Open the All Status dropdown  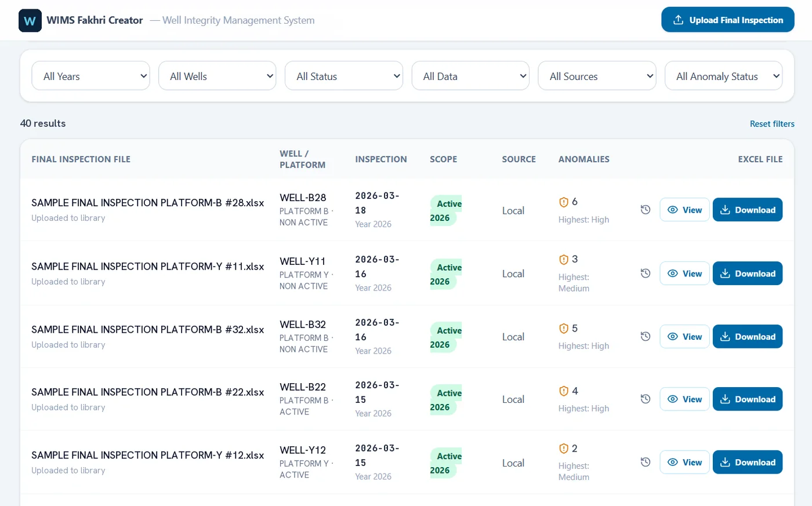[344, 76]
